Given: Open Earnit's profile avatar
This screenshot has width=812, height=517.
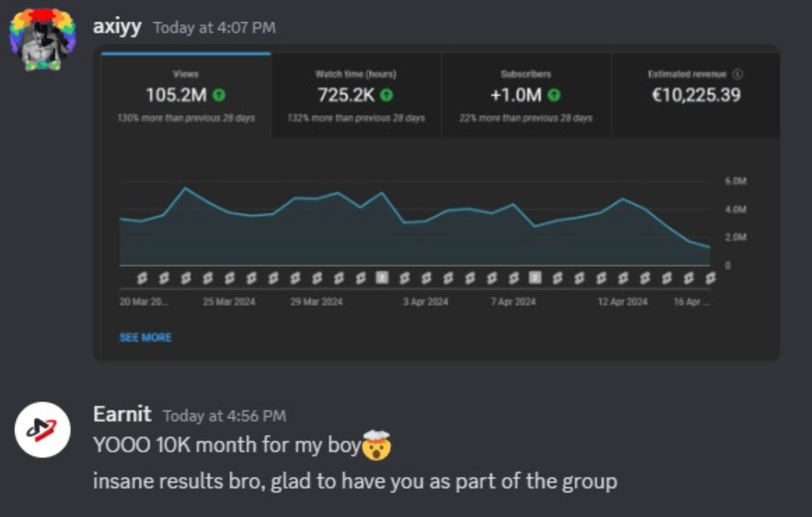Looking at the screenshot, I should point(42,429).
